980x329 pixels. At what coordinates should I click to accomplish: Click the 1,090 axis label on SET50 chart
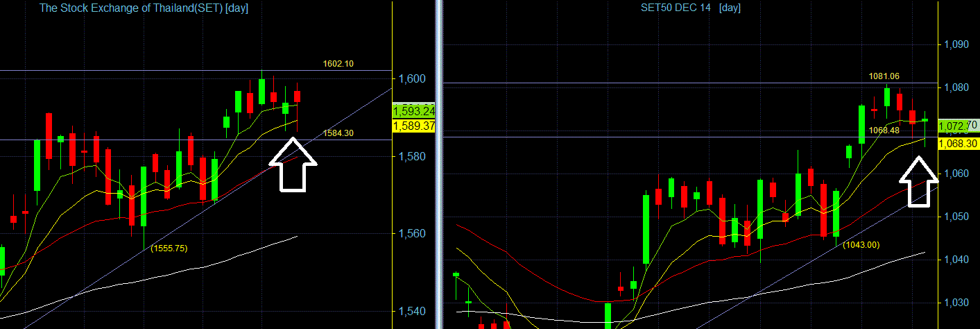[956, 44]
